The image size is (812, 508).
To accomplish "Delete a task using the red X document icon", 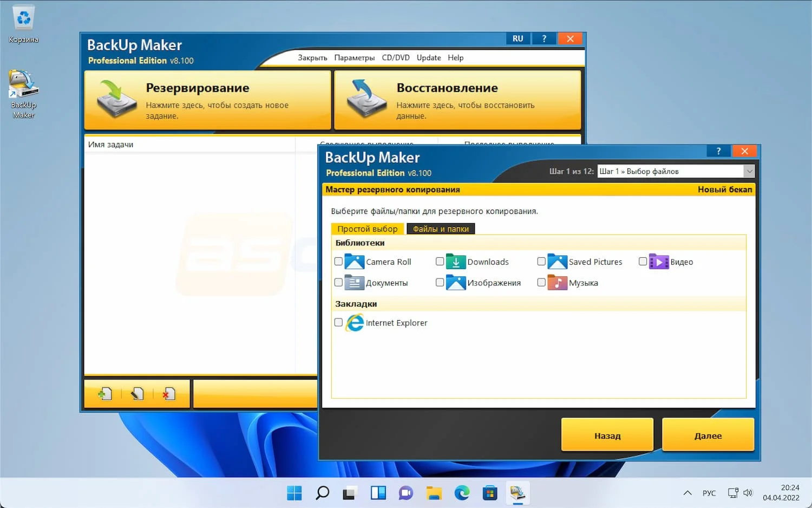I will pos(169,394).
